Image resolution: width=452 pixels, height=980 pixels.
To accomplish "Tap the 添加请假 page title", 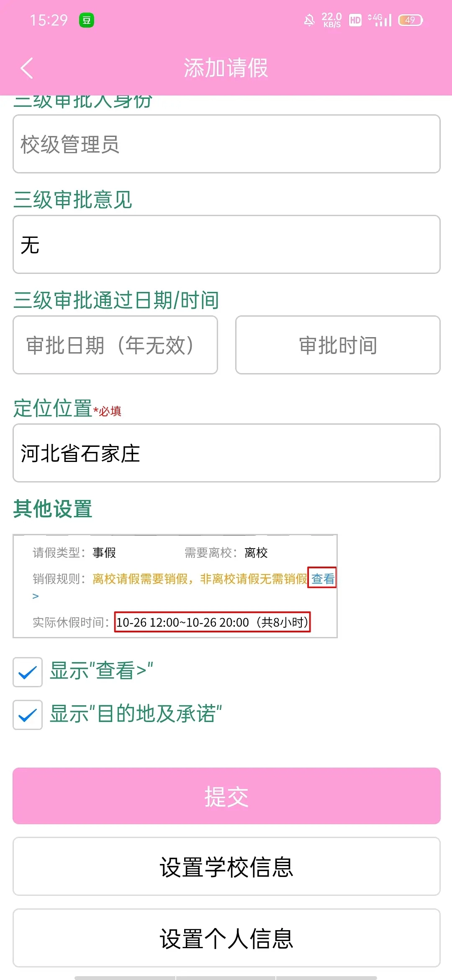I will [226, 68].
